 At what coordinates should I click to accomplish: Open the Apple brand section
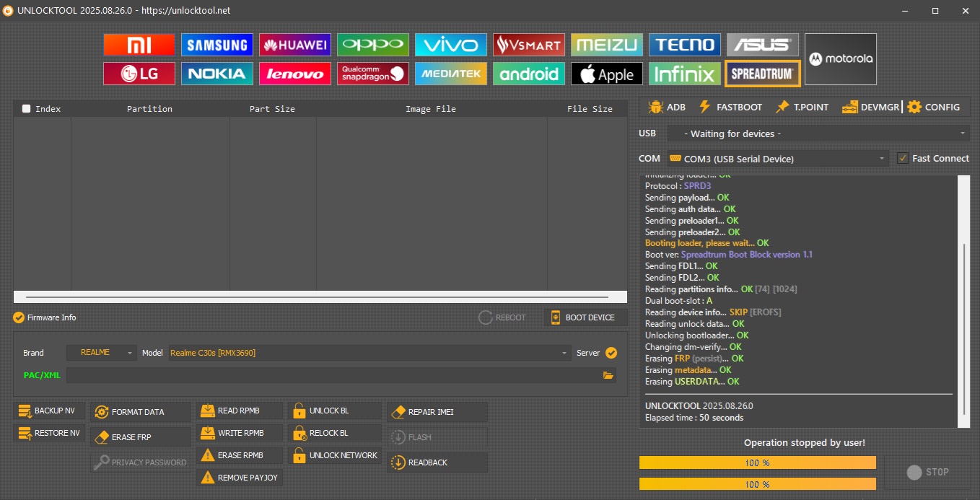(x=607, y=74)
